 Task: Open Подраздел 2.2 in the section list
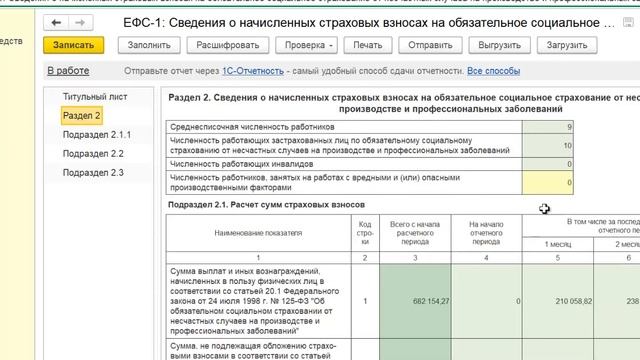93,153
